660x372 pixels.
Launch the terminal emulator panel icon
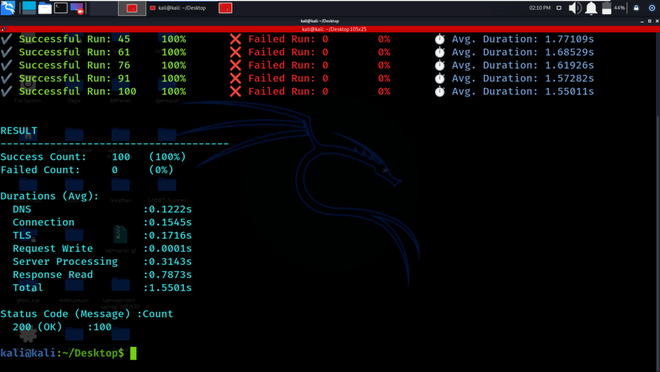click(61, 8)
